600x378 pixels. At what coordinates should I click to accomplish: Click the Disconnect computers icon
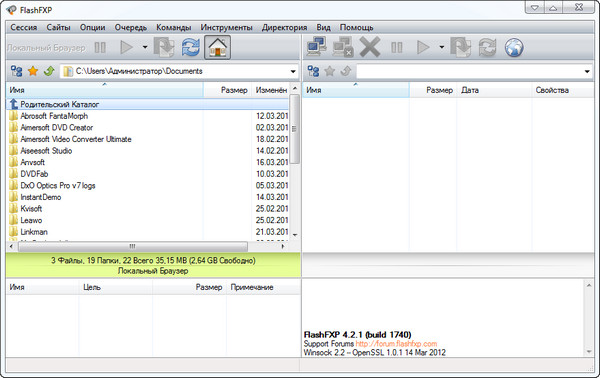(x=342, y=47)
